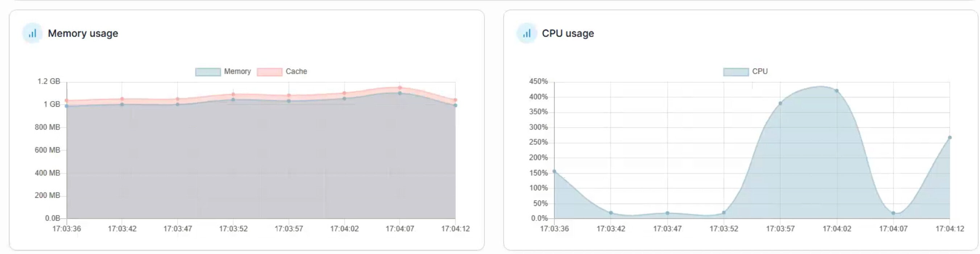Click the Memory usage chart icon

tap(32, 33)
